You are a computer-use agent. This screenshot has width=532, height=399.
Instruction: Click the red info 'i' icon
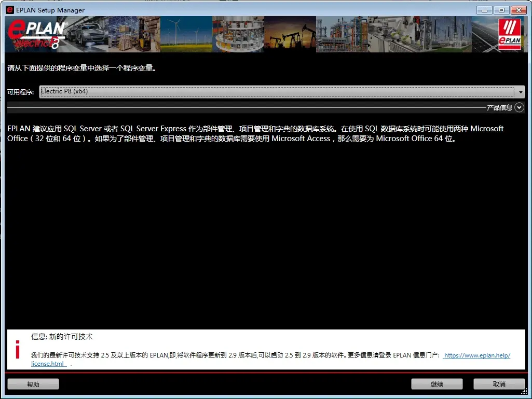(x=18, y=349)
